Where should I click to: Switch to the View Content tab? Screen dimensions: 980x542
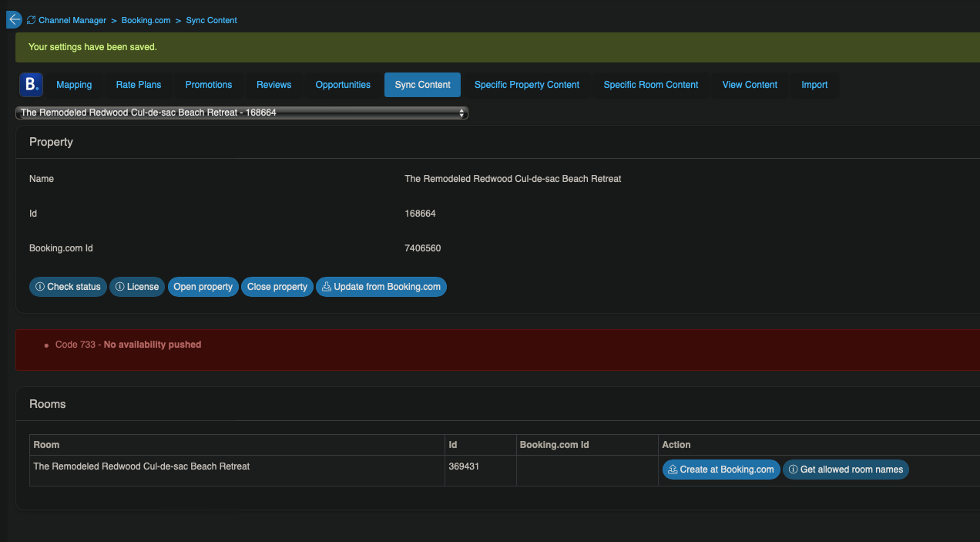[750, 85]
